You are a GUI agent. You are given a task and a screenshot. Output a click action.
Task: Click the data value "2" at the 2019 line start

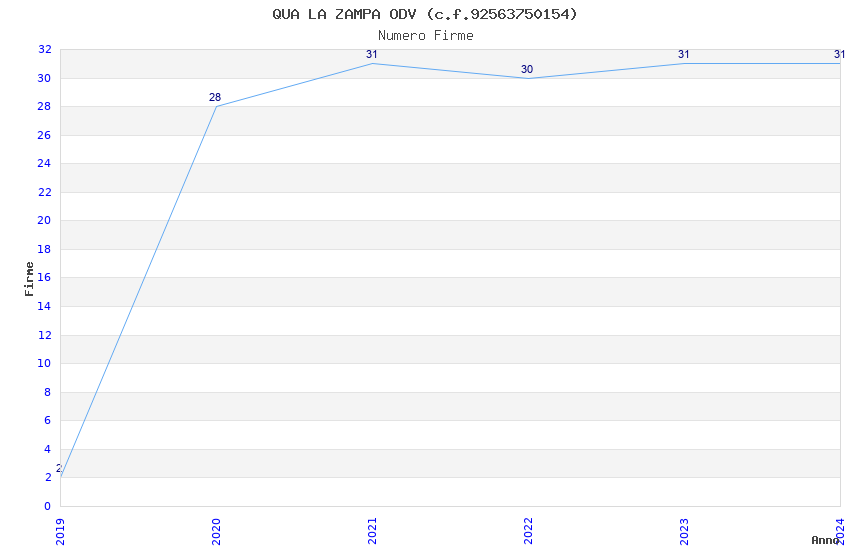pyautogui.click(x=59, y=468)
